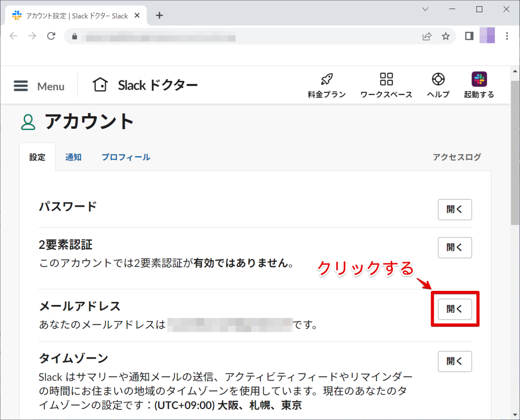Toggle the browser side panel icon
The width and height of the screenshot is (520, 420).
coord(469,36)
